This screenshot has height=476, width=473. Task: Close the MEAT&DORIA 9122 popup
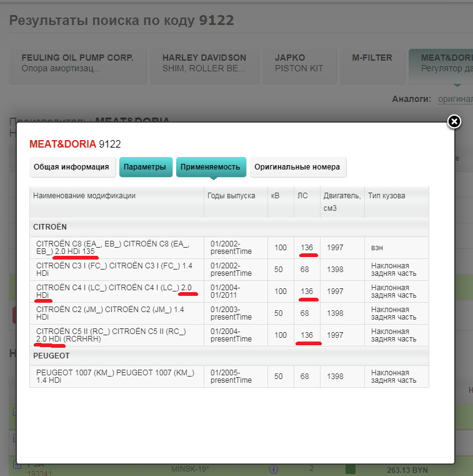454,121
